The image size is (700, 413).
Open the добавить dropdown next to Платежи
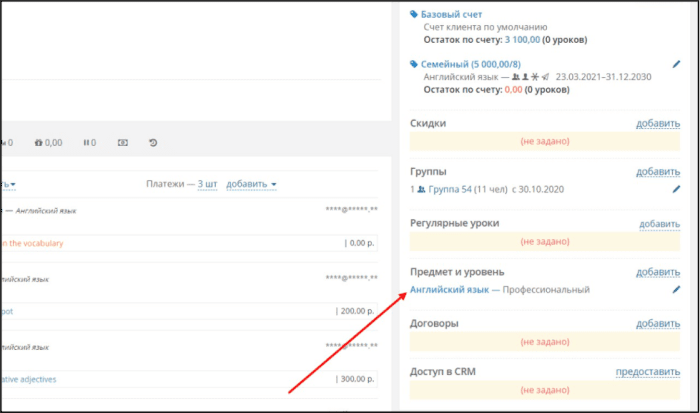click(251, 184)
